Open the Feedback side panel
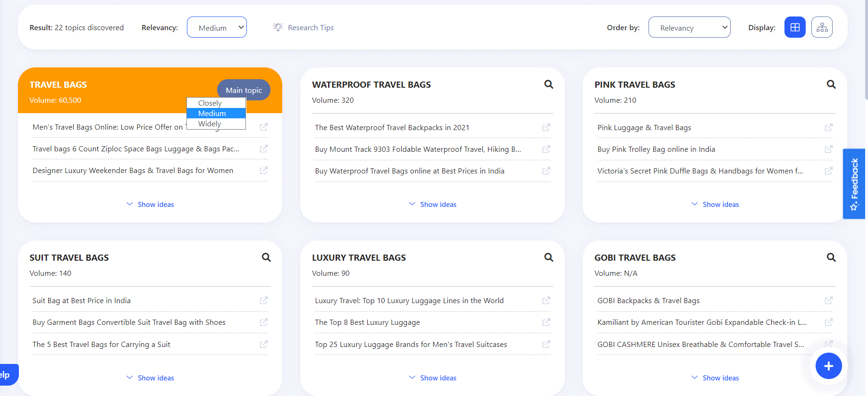The width and height of the screenshot is (868, 396). (x=854, y=184)
